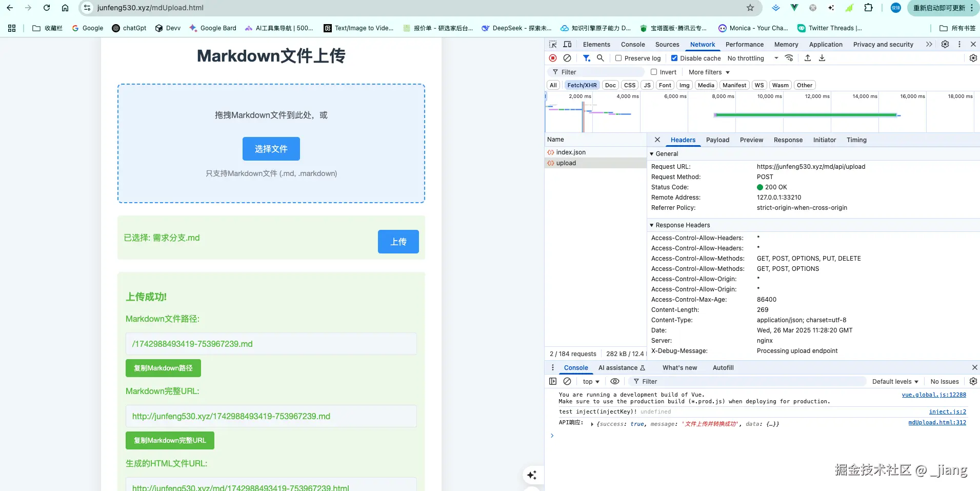Click the 复制Markdown完整URL button
The height and width of the screenshot is (491, 980).
tap(170, 440)
